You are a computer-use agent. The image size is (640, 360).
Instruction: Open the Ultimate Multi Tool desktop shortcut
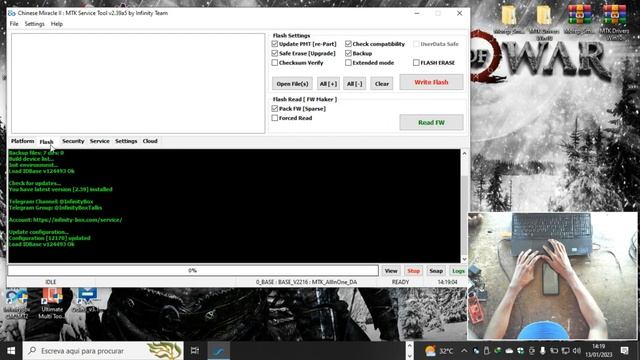52,303
